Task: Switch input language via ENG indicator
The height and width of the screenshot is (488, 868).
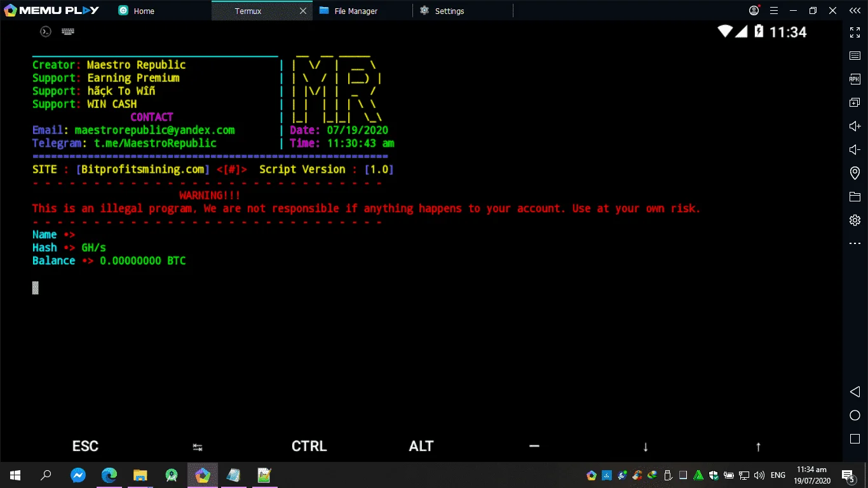Action: point(778,475)
